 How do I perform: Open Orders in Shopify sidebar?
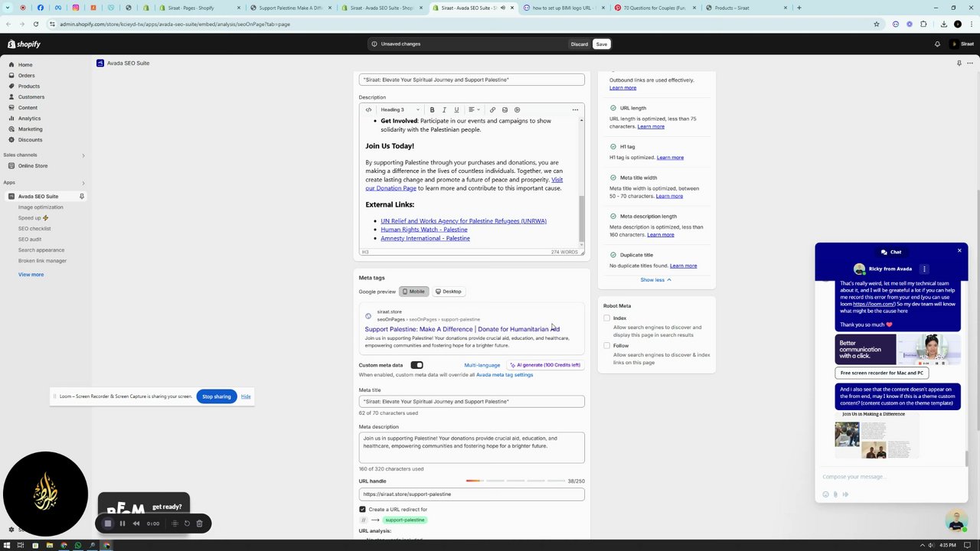(26, 76)
